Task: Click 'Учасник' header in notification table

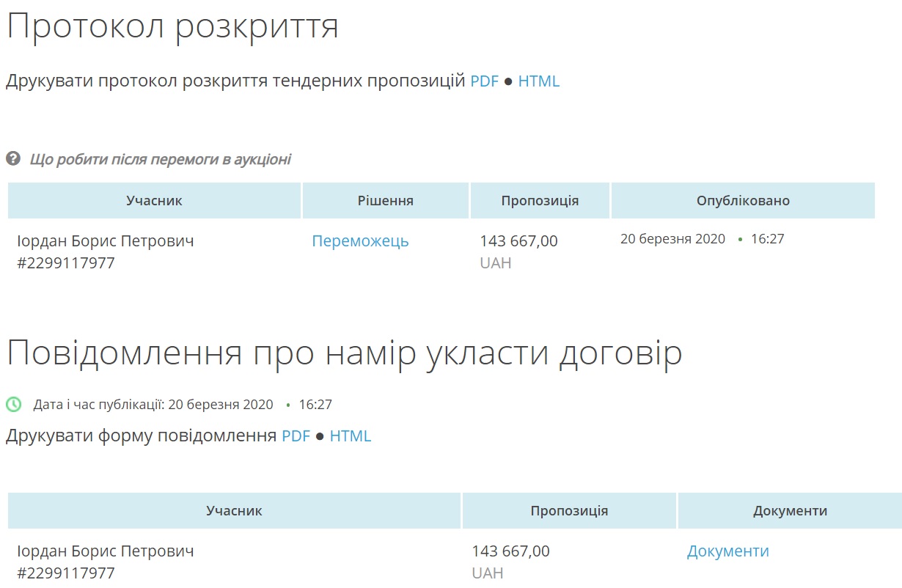Action: tap(234, 511)
